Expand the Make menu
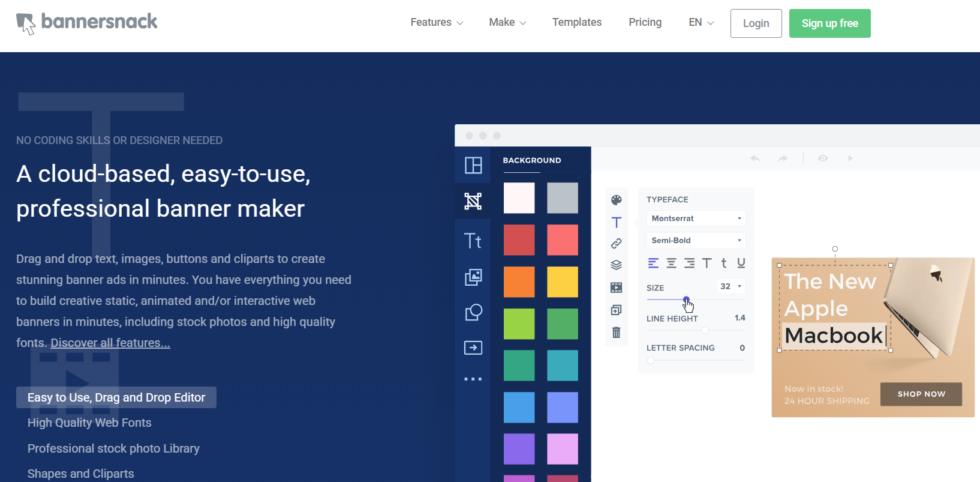The height and width of the screenshot is (482, 980). pos(507,23)
